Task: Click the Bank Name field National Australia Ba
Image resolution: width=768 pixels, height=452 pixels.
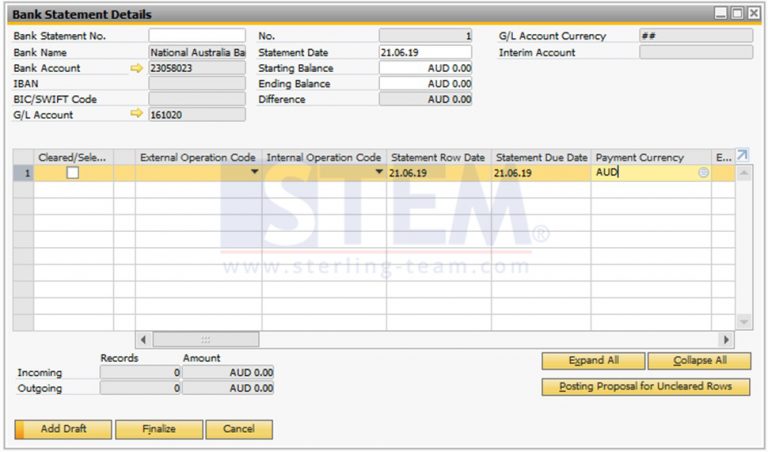Action: tap(197, 52)
